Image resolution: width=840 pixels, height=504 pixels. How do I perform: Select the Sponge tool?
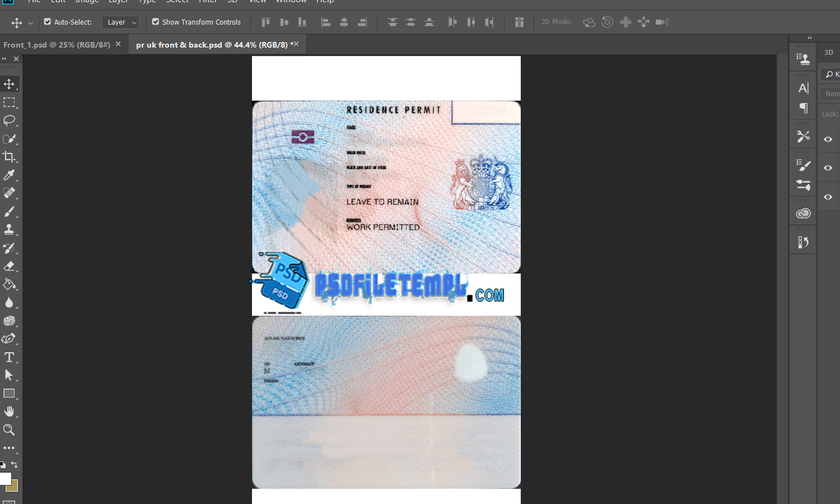coord(9,321)
